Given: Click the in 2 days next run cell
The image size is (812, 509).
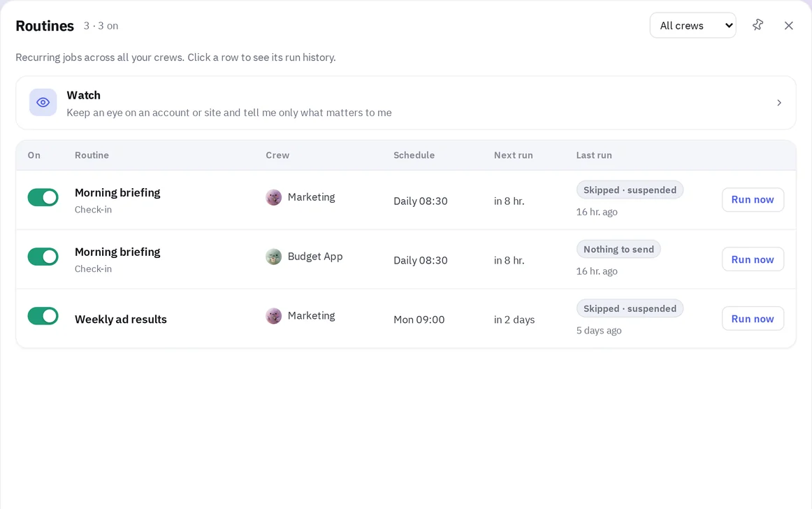Looking at the screenshot, I should click(514, 320).
